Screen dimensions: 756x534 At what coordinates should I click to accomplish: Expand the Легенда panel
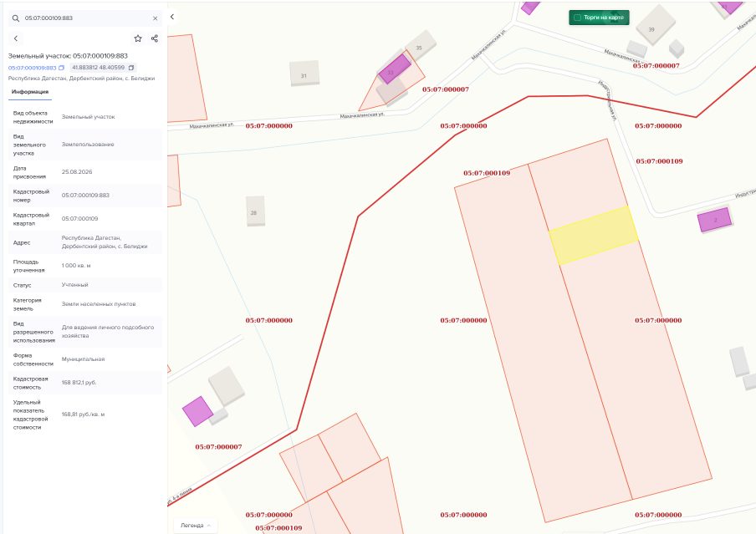[195, 526]
